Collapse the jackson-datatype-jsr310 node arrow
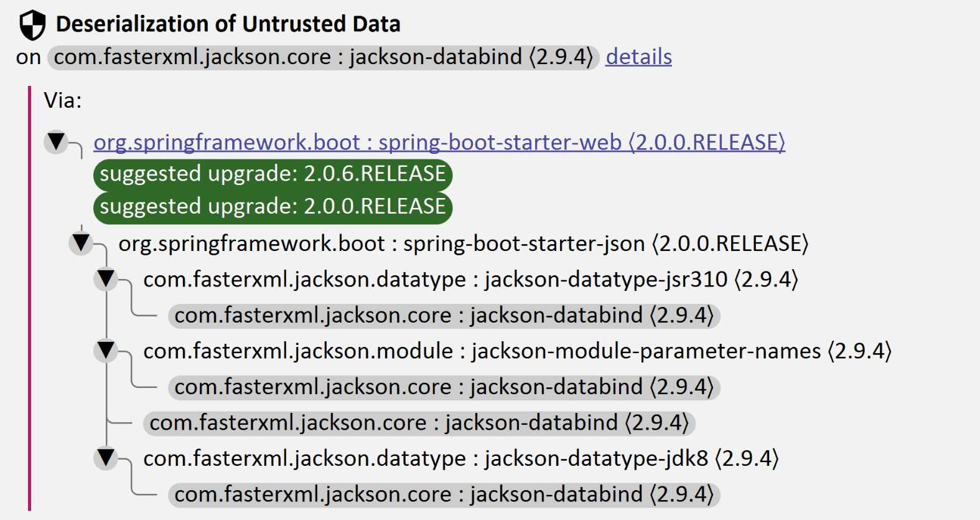 (x=106, y=278)
